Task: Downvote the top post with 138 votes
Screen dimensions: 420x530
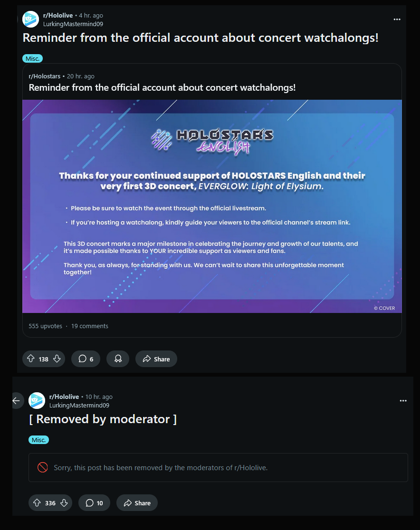Action: tap(57, 359)
